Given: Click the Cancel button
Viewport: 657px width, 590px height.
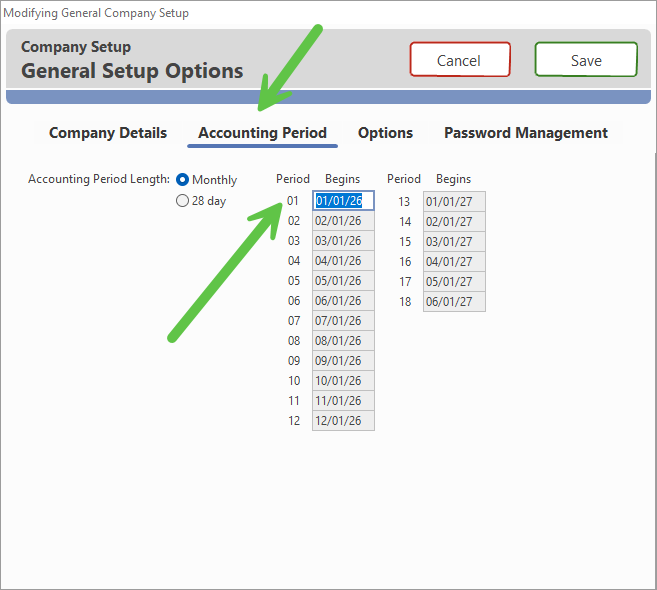Looking at the screenshot, I should 460,60.
